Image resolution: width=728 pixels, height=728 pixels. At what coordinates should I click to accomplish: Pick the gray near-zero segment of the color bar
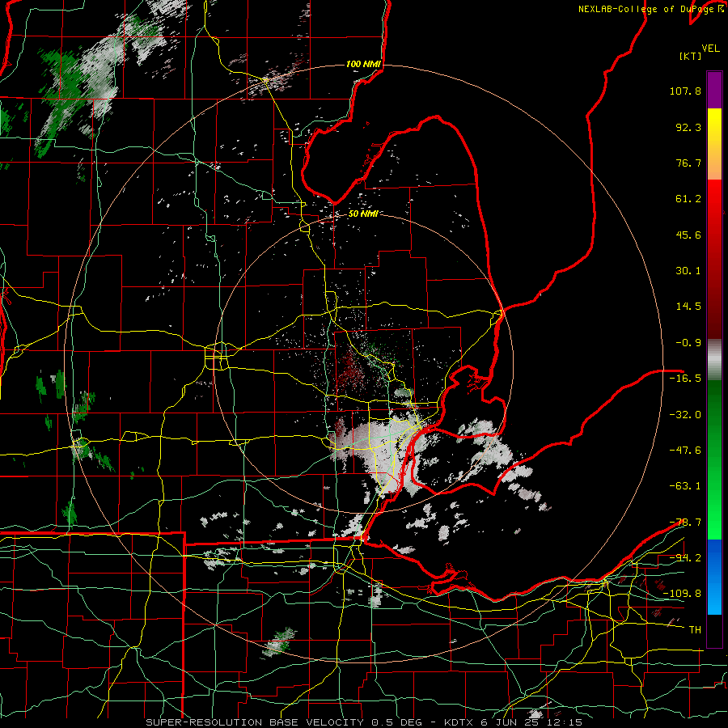[x=714, y=359]
